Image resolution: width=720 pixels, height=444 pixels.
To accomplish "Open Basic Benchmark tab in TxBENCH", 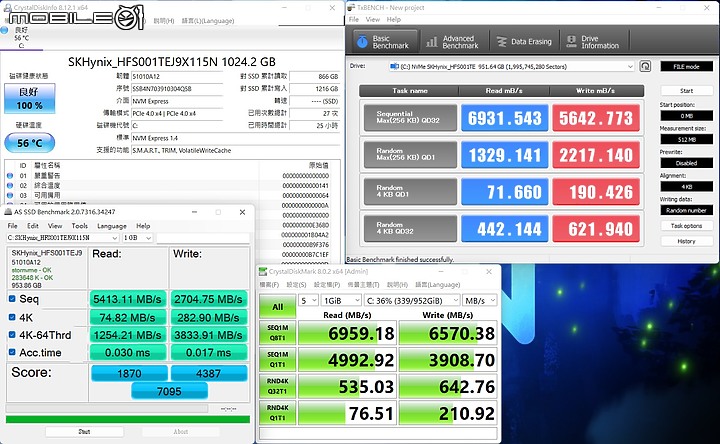I will [x=385, y=42].
